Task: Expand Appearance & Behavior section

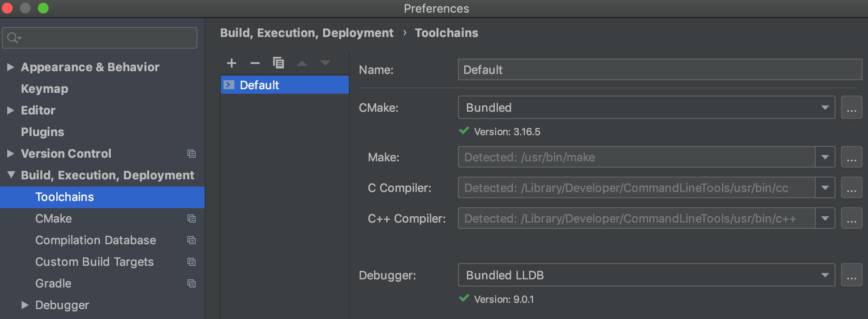Action: [x=11, y=67]
